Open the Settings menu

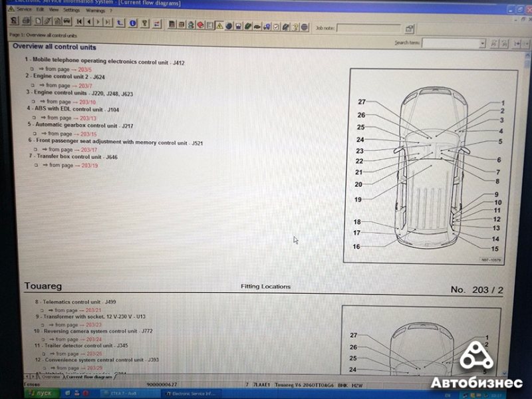71,10
